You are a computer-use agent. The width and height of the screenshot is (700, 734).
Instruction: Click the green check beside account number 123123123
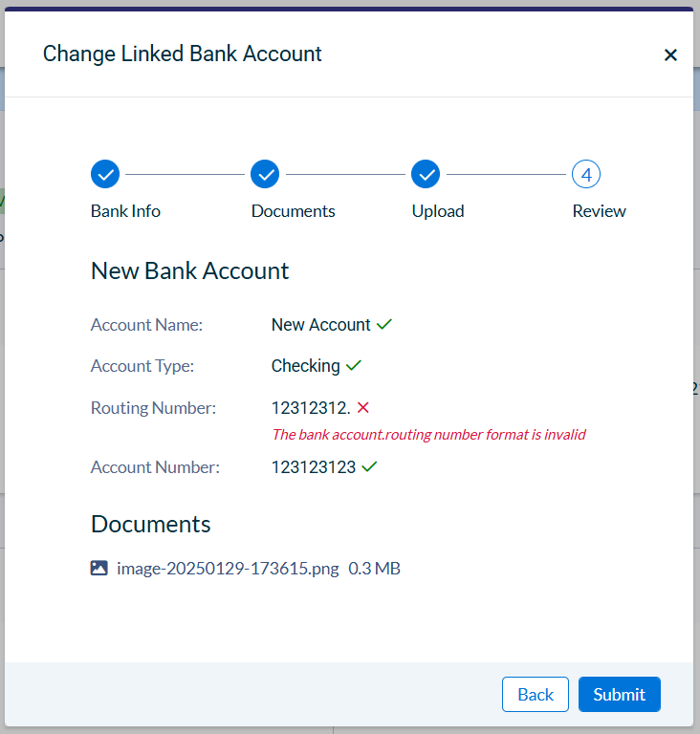click(369, 466)
